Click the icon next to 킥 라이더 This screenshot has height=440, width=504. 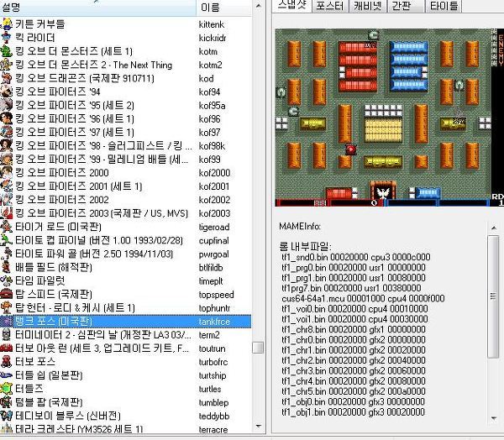[7, 38]
